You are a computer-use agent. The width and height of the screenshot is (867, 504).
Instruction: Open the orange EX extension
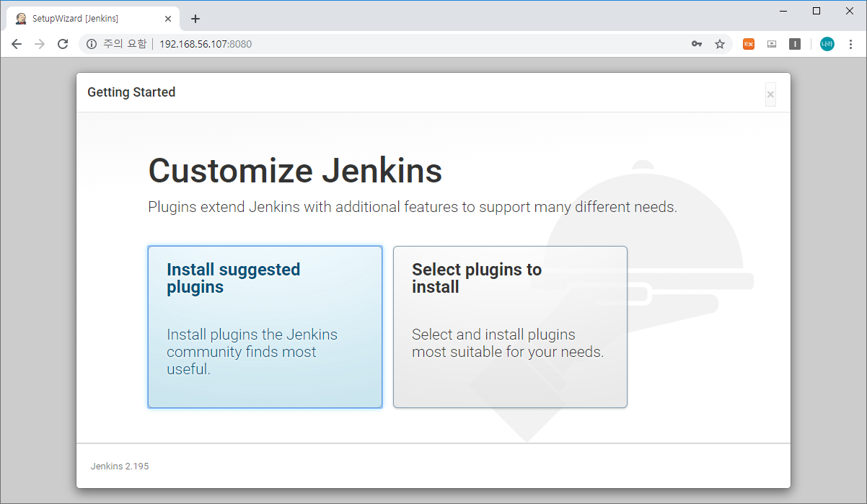coord(749,44)
